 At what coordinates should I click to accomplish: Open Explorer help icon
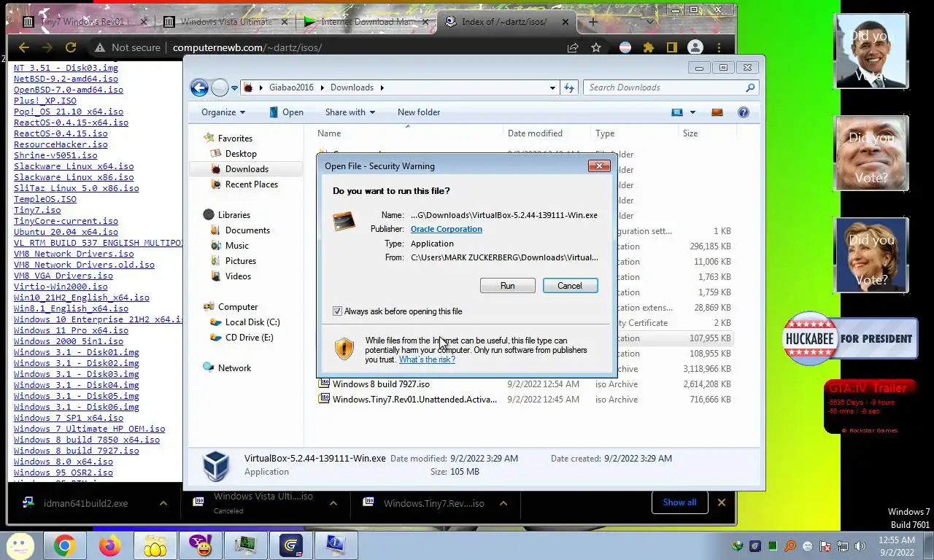click(x=744, y=112)
